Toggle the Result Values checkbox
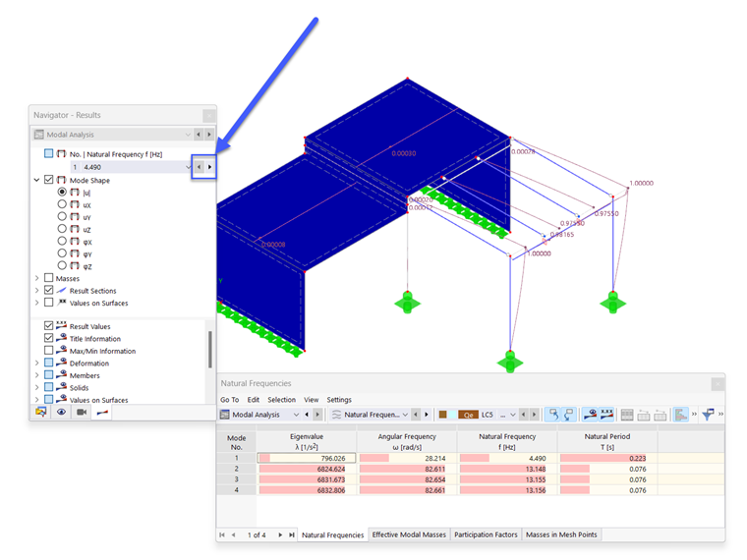 tap(48, 326)
